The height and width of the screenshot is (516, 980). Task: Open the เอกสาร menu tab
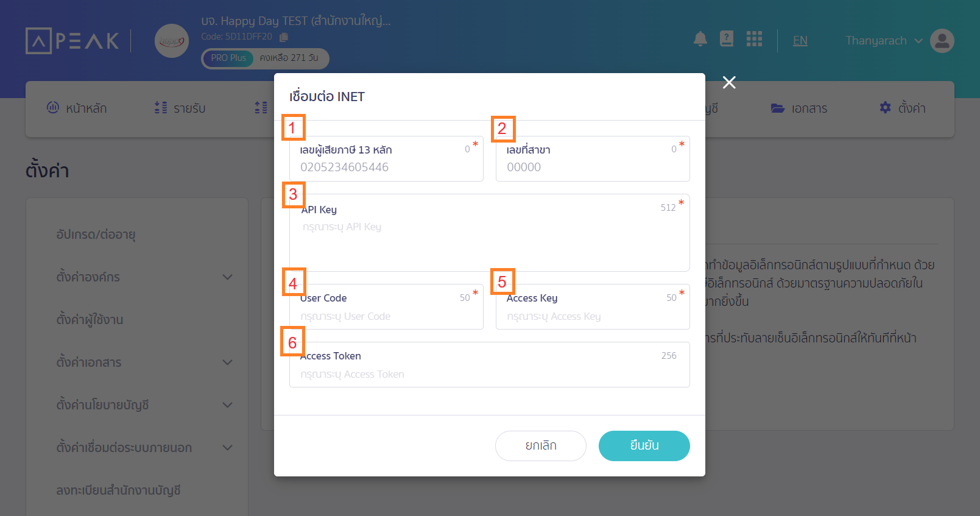tap(799, 108)
